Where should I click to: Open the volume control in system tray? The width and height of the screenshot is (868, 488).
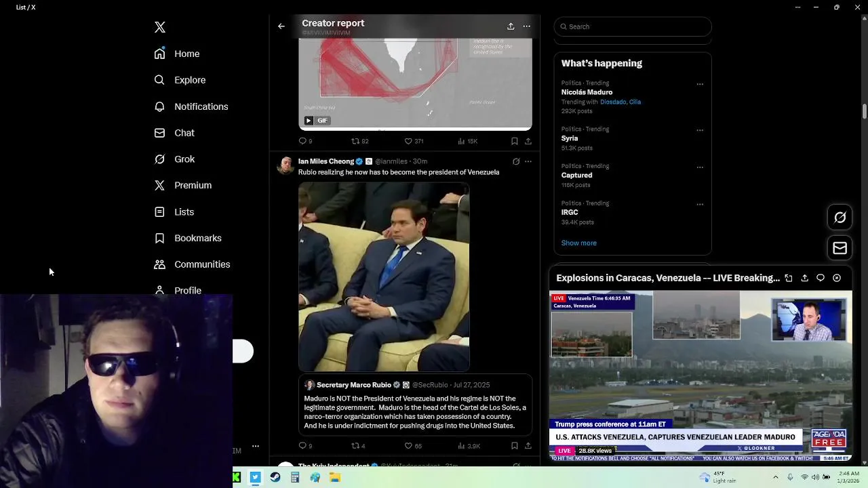pos(815,478)
